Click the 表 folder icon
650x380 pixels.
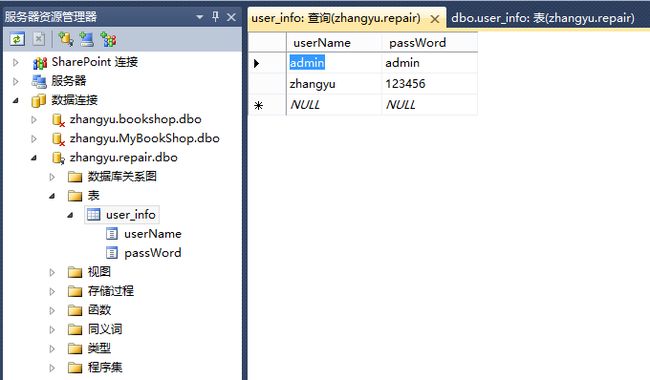[x=75, y=196]
